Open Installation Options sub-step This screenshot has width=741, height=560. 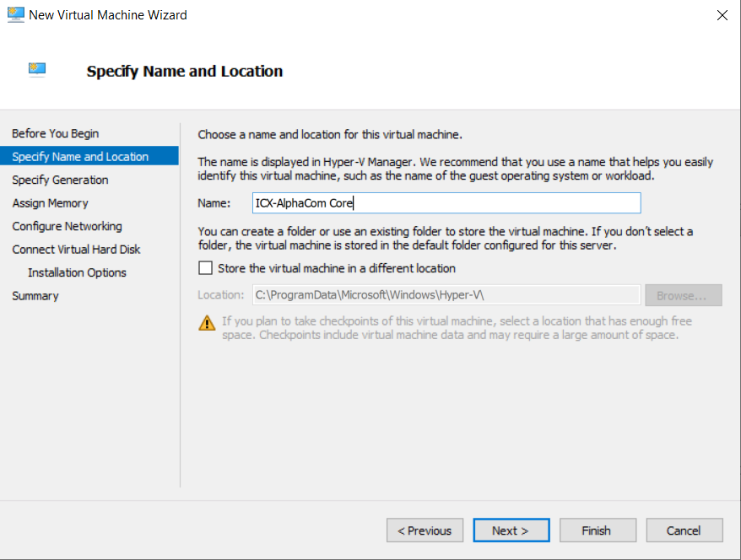click(x=77, y=272)
